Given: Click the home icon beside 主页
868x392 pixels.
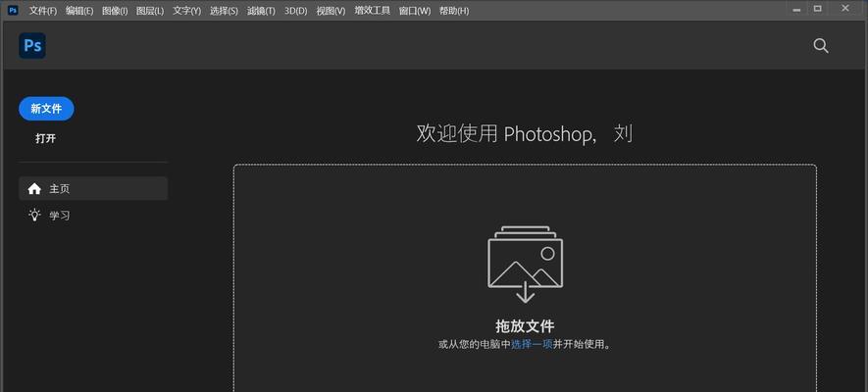Looking at the screenshot, I should (x=34, y=189).
